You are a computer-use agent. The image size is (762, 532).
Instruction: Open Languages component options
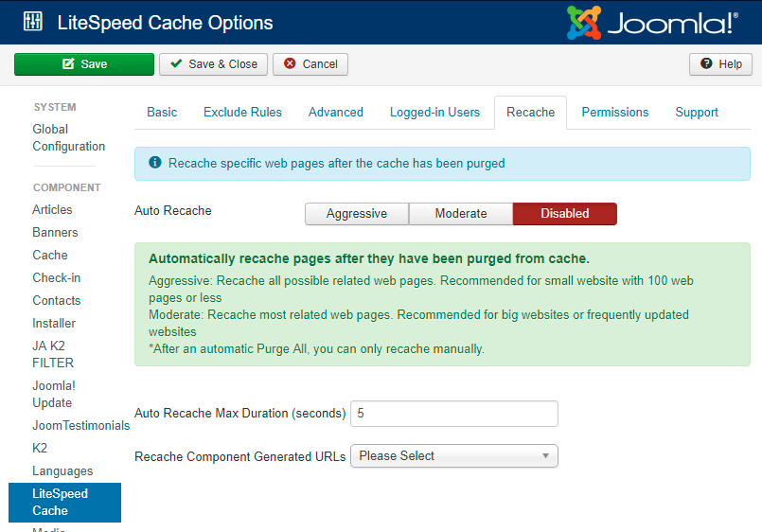pyautogui.click(x=62, y=470)
